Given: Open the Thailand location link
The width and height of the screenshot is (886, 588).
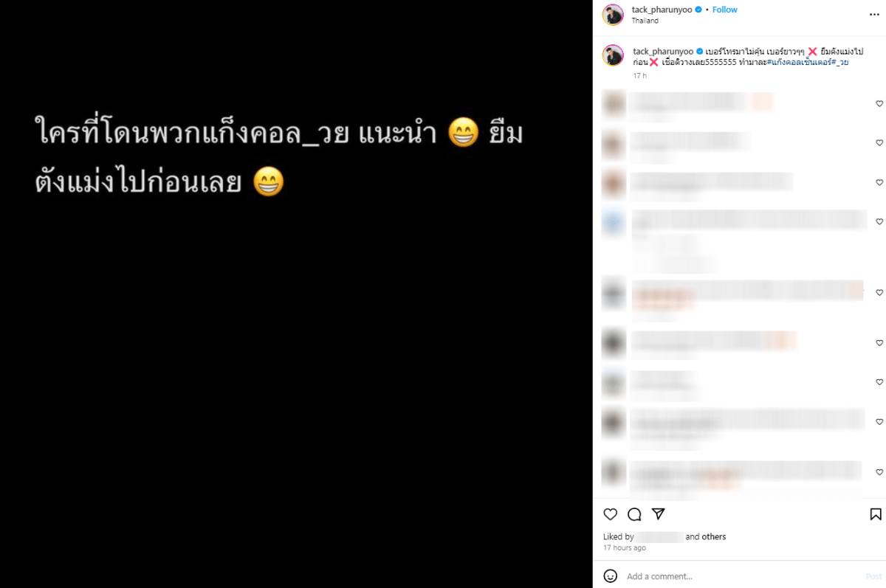Looking at the screenshot, I should point(645,21).
